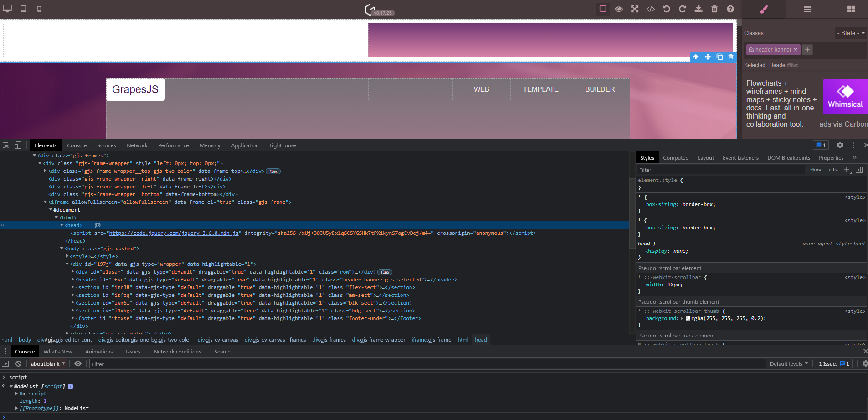Add new class with plus button
Viewport: 868px width, 420px height.
point(807,50)
